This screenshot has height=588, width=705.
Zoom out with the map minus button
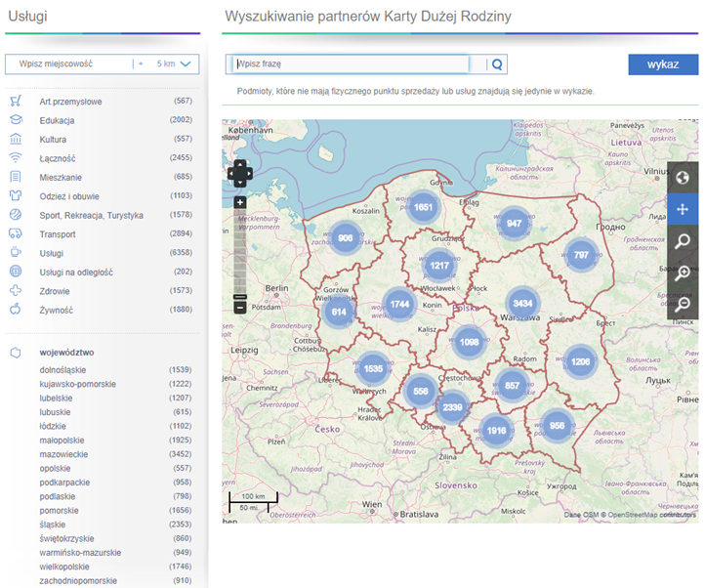[x=240, y=308]
